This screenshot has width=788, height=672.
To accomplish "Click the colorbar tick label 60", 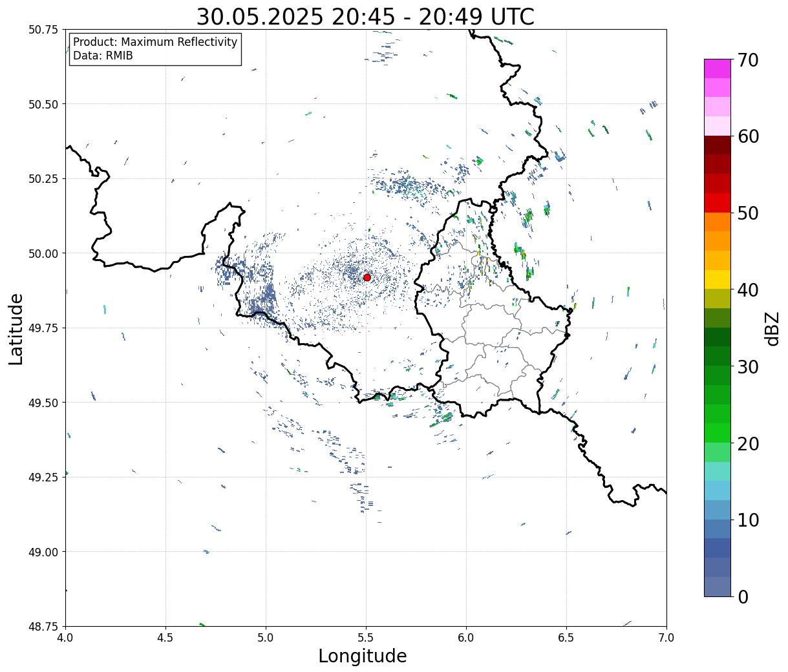I will tap(748, 136).
